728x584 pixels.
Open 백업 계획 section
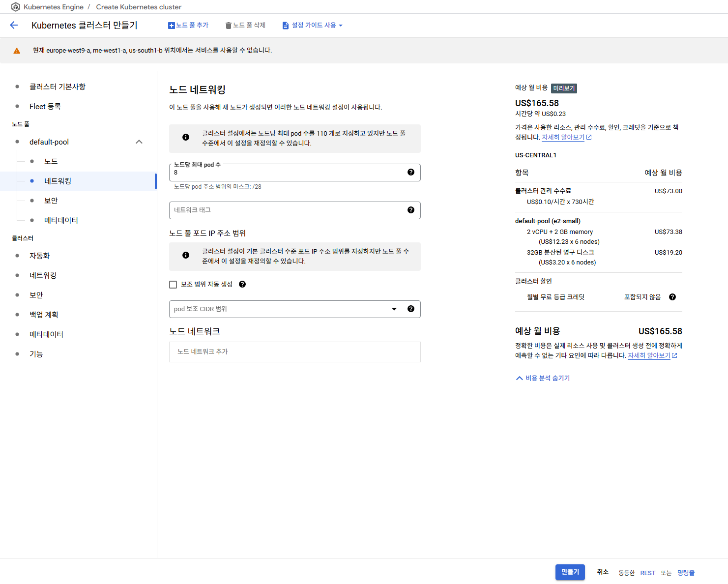coord(44,315)
